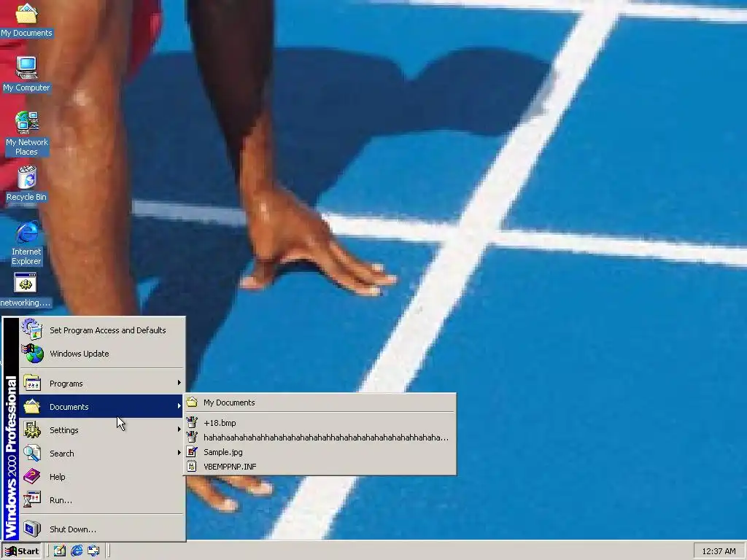The image size is (747, 560).
Task: Click the Shut Down icon
Action: [32, 529]
